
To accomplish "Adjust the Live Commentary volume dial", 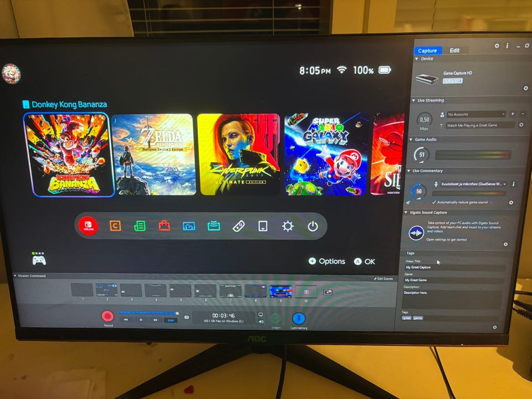I will [419, 191].
